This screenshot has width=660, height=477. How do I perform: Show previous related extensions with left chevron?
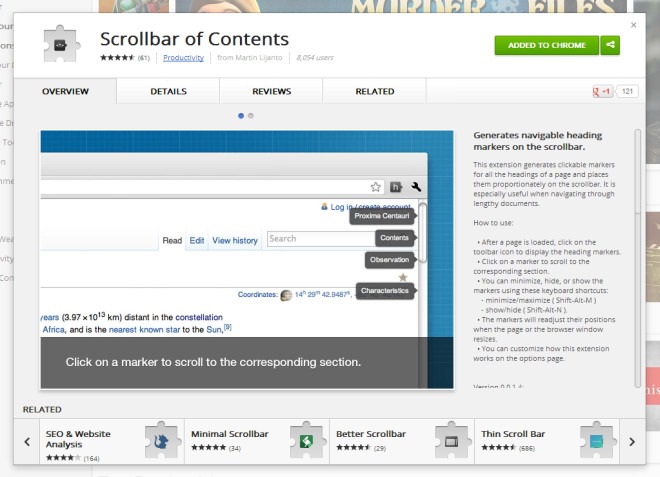[27, 442]
